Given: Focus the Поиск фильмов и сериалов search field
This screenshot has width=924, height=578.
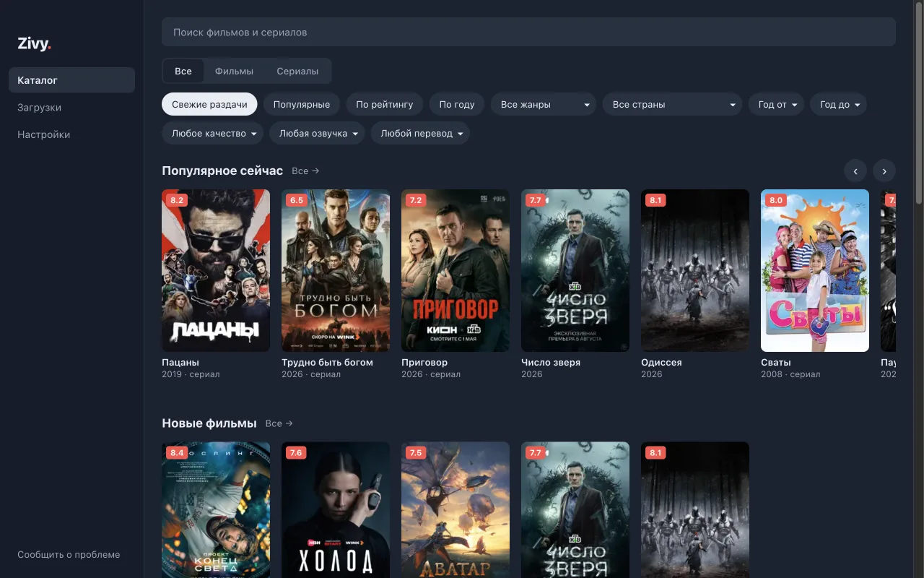Looking at the screenshot, I should (528, 33).
